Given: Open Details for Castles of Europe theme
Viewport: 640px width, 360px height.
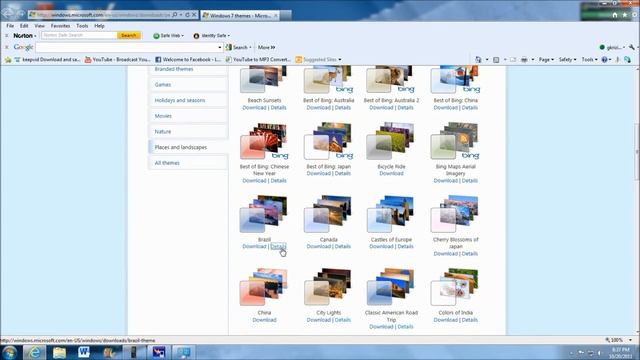Looking at the screenshot, I should pos(405,247).
